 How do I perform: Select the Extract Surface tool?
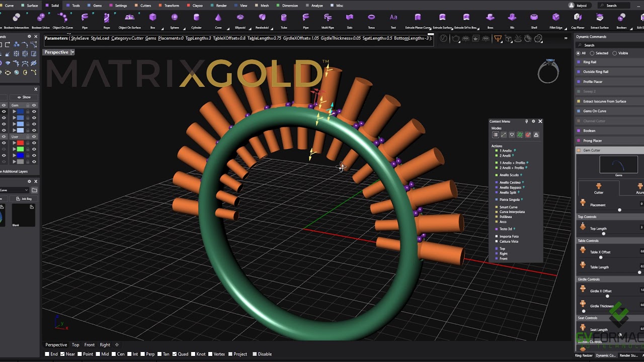(x=600, y=21)
